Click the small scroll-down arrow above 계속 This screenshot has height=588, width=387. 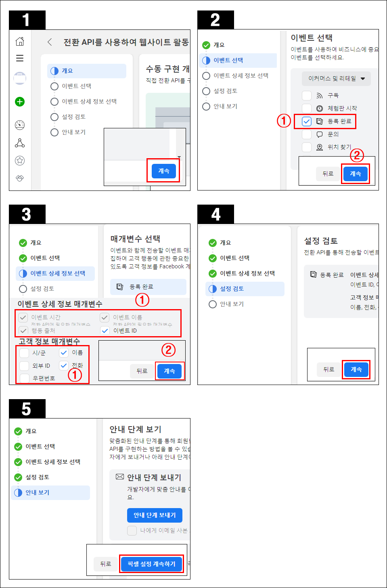[179, 157]
